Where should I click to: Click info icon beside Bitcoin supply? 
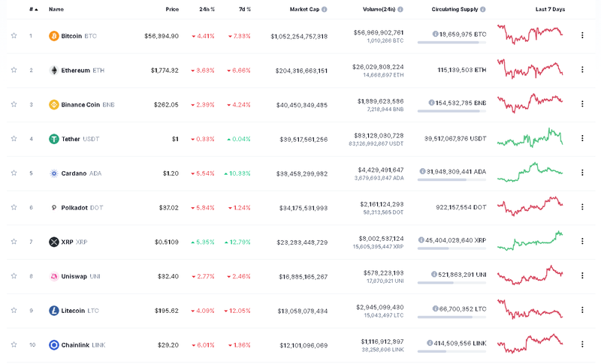(435, 34)
